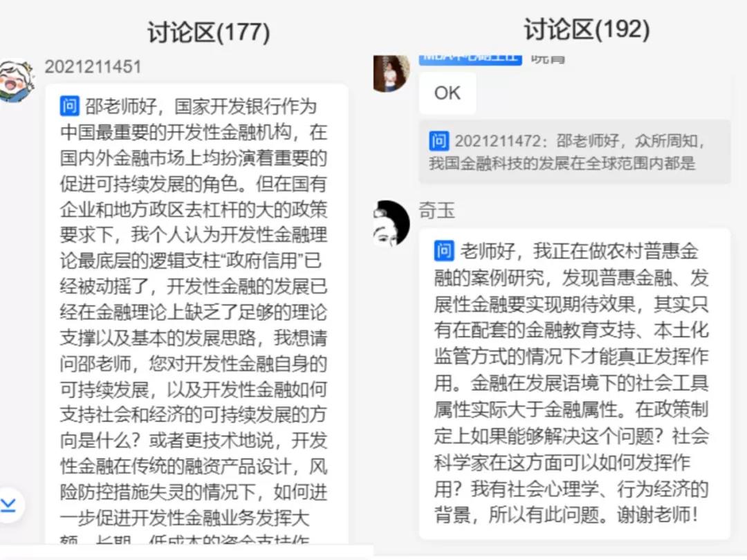Image resolution: width=747 pixels, height=560 pixels.
Task: Click the name label next to the blue badge
Action: point(547,59)
